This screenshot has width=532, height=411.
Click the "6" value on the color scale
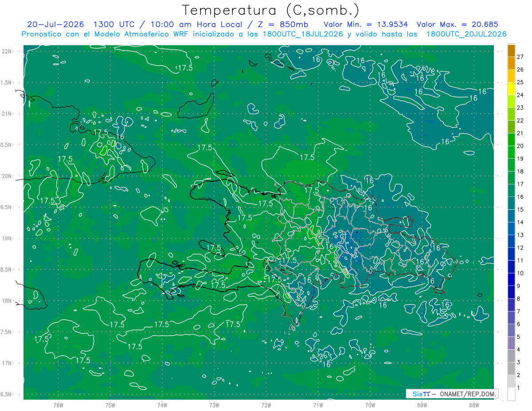pyautogui.click(x=519, y=324)
